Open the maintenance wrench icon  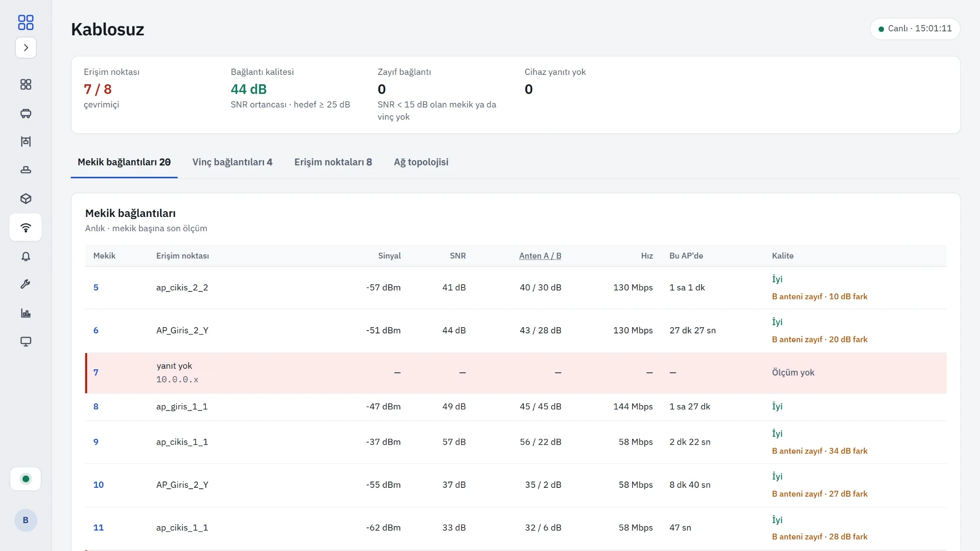26,285
